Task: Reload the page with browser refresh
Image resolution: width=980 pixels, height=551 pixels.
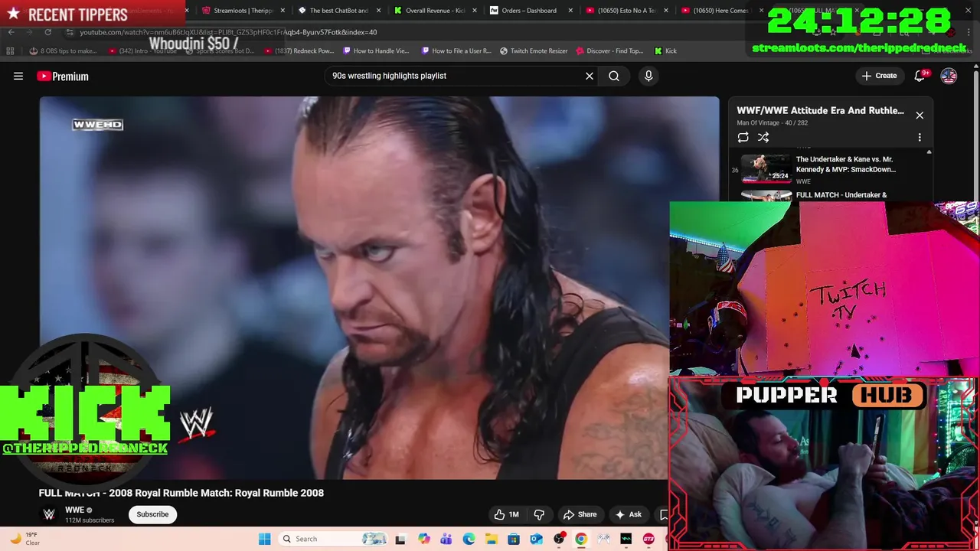Action: click(x=47, y=32)
